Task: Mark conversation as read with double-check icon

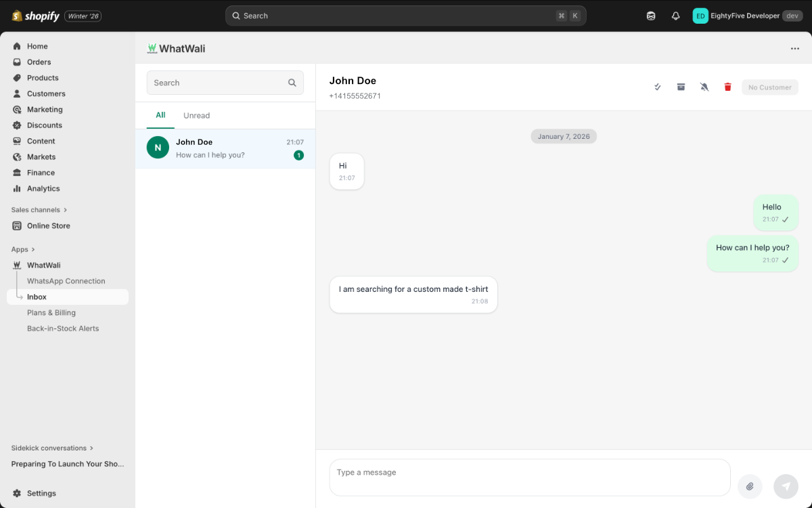Action: [x=657, y=87]
